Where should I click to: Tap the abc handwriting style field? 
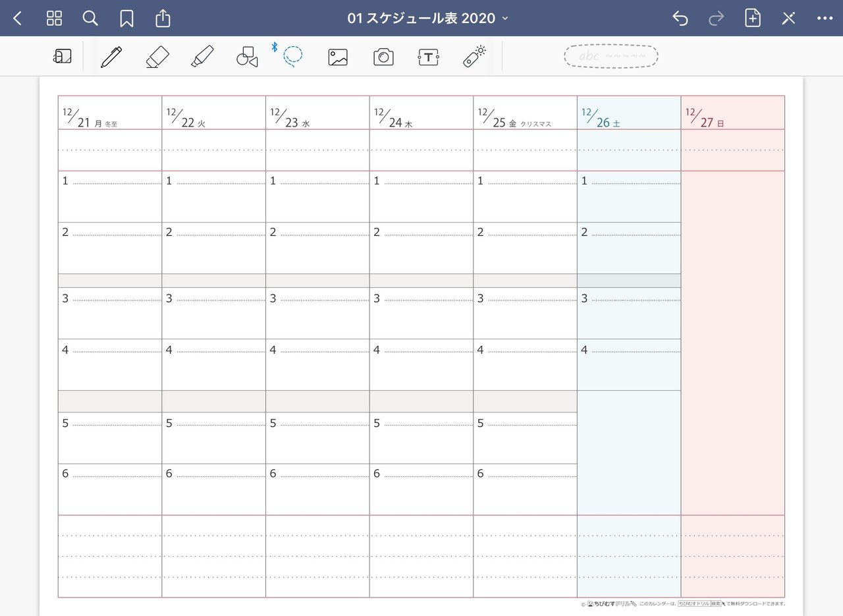610,56
